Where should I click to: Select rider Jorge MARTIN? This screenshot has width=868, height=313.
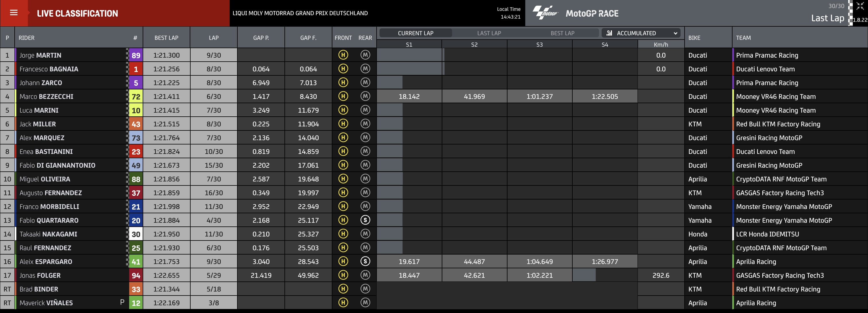pos(40,55)
